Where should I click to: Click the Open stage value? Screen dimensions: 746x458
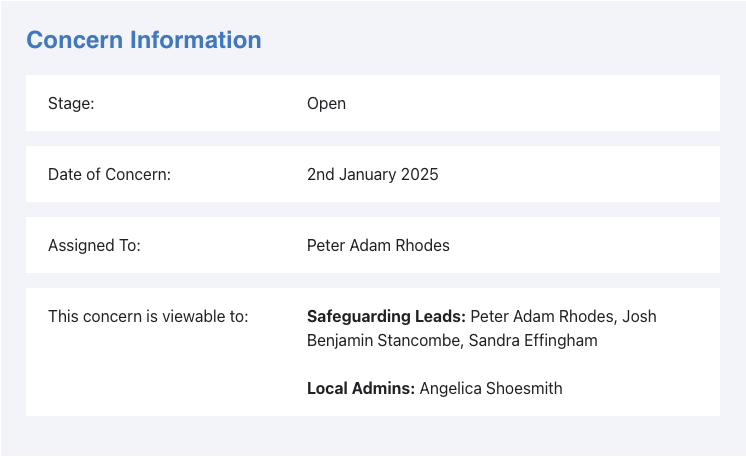coord(326,104)
